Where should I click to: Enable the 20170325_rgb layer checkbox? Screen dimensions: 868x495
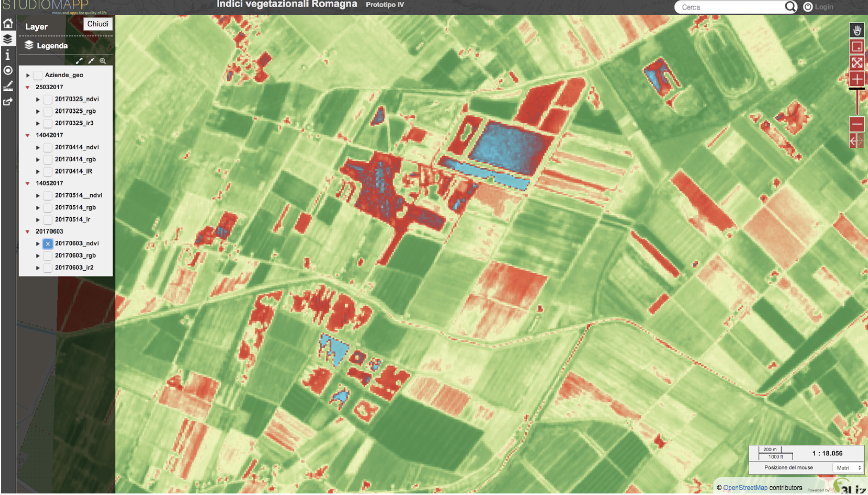click(48, 111)
